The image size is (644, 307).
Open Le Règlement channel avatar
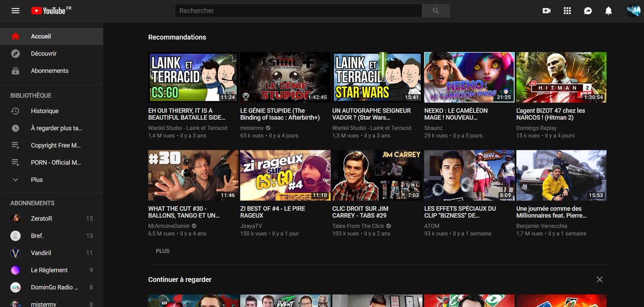[x=16, y=270]
